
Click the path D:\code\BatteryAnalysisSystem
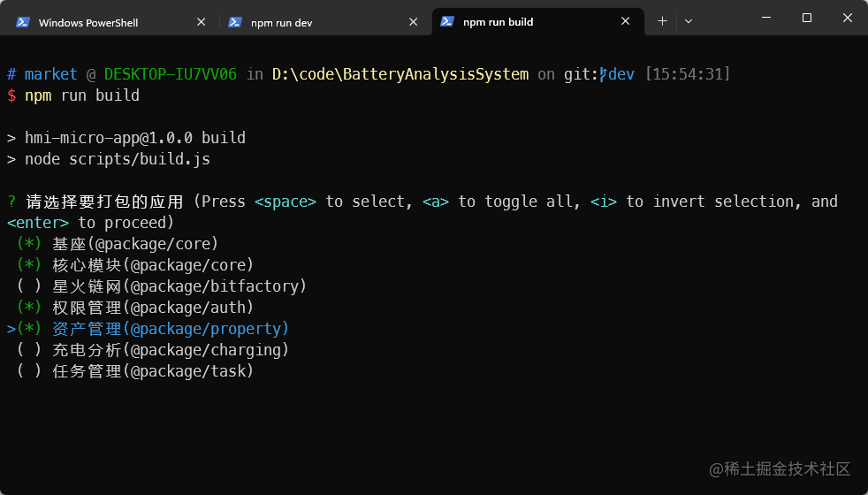(x=400, y=74)
